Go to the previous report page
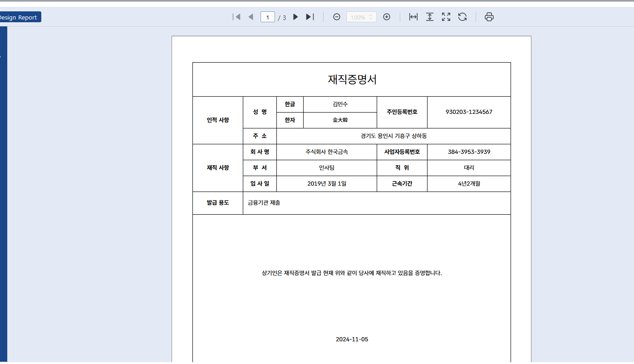Viewport: 634px width, 364px height. point(251,17)
